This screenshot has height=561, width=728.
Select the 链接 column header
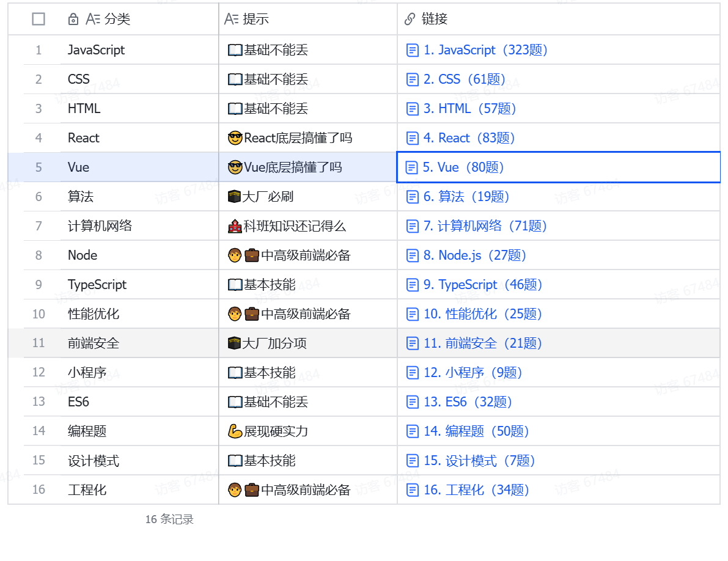pyautogui.click(x=559, y=19)
